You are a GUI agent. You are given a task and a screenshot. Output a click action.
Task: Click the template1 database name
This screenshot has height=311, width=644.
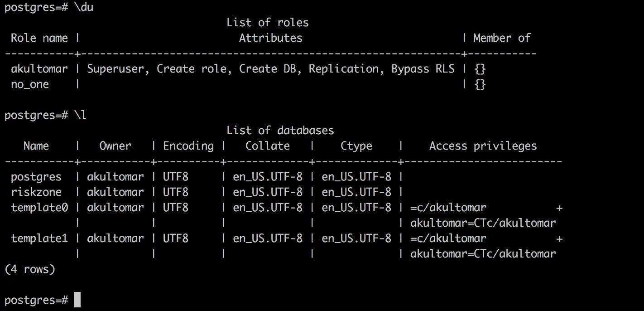[39, 238]
